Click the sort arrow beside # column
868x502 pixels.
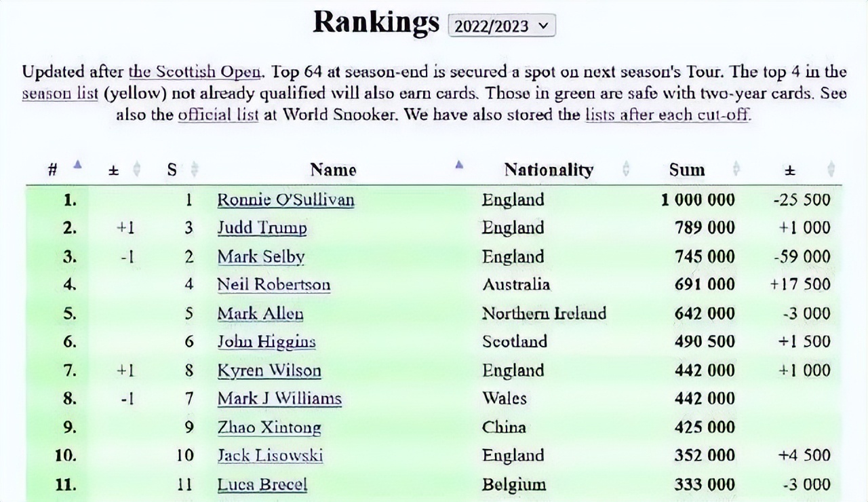coord(77,165)
